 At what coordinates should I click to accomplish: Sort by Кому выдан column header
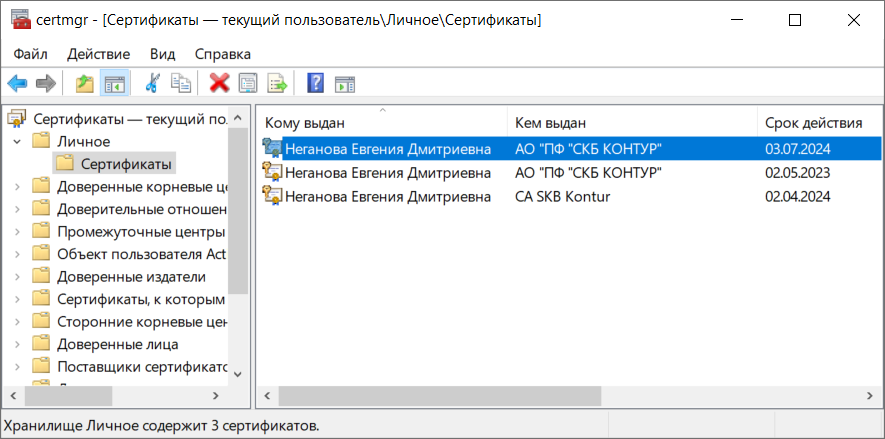383,122
